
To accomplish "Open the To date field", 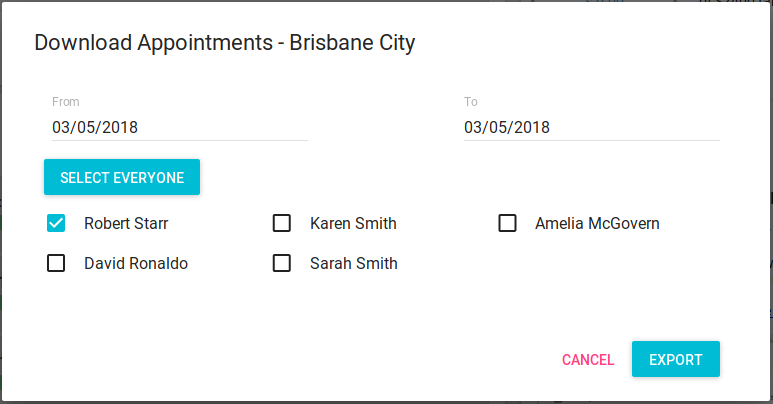I will (x=591, y=128).
